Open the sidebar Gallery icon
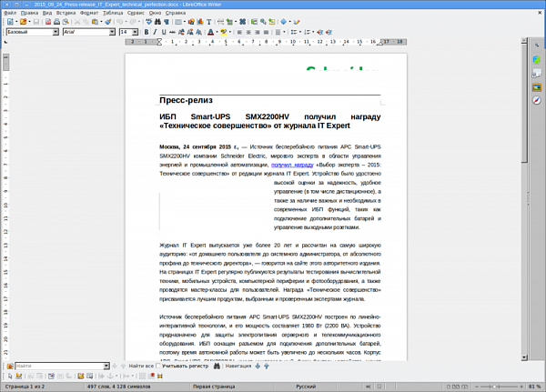Screen dimensions: 546x392 point(537,87)
